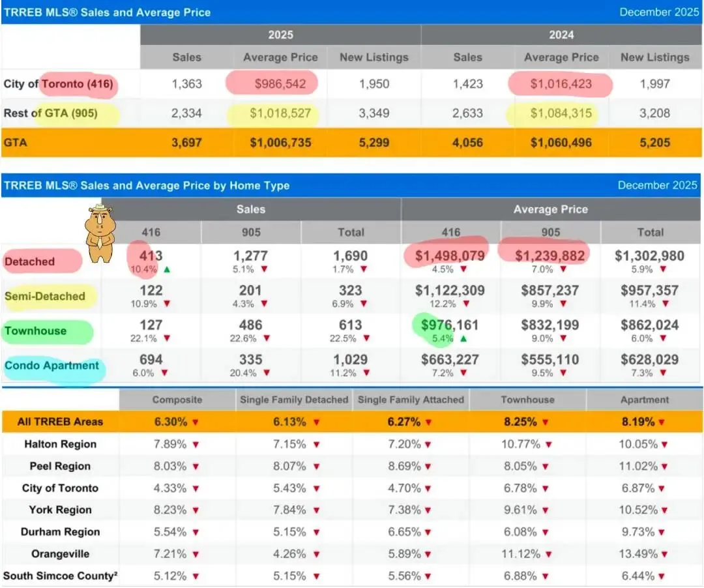The height and width of the screenshot is (588, 704).
Task: Click Townhouse total sales 613
Action: 350,325
